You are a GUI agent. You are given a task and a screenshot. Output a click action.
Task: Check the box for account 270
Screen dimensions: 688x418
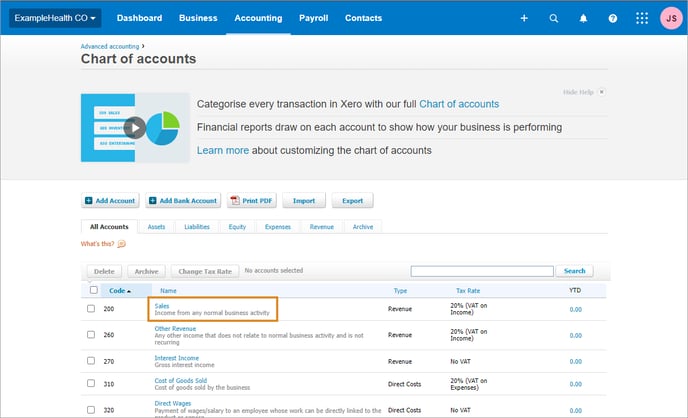coord(91,361)
